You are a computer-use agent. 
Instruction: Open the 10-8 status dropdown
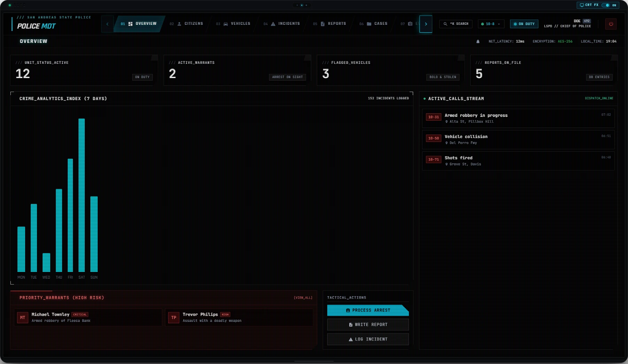click(x=491, y=24)
